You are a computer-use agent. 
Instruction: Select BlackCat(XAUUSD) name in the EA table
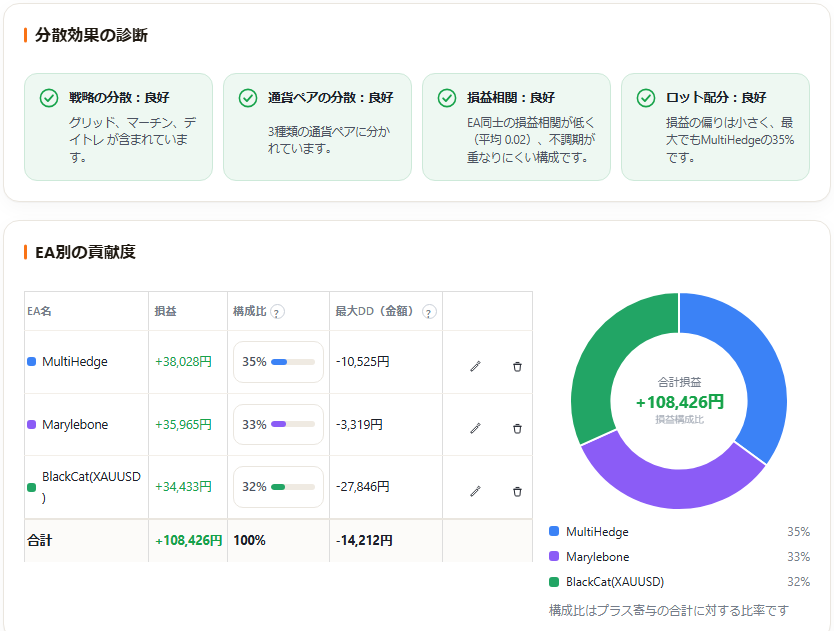click(91, 487)
